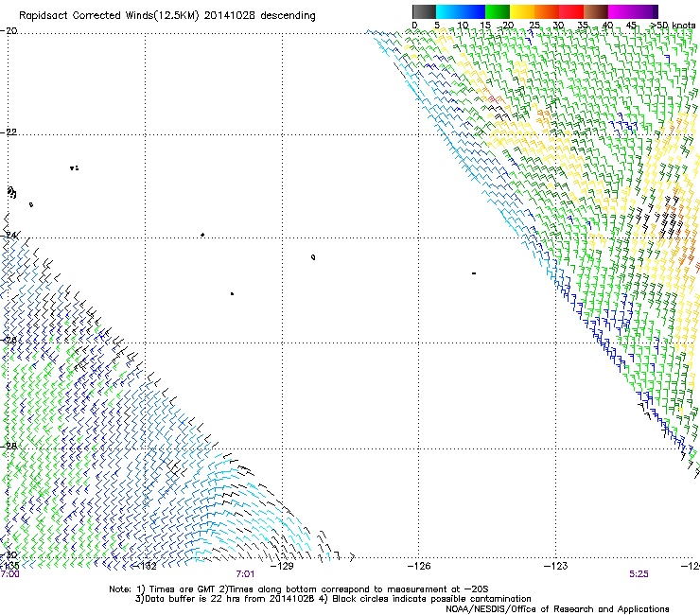Viewport: 700px width, 615px height.
Task: Click the purple '5:25' time label
Action: point(639,574)
